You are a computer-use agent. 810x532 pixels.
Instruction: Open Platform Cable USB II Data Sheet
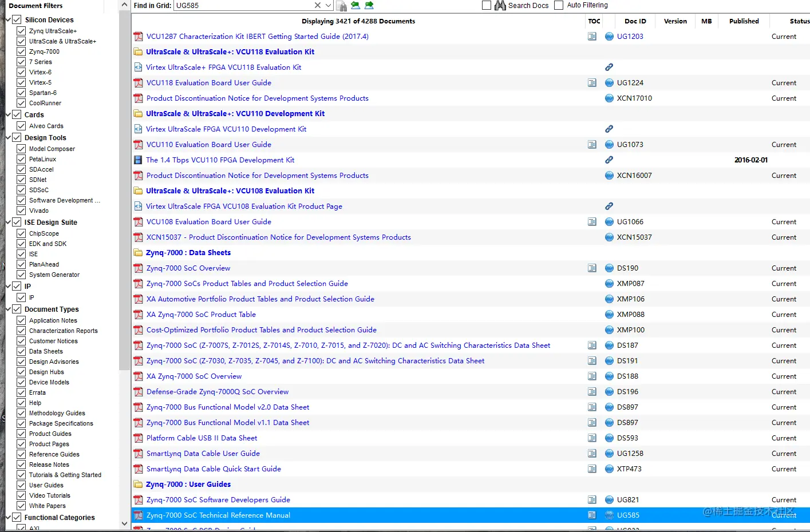[x=201, y=438]
